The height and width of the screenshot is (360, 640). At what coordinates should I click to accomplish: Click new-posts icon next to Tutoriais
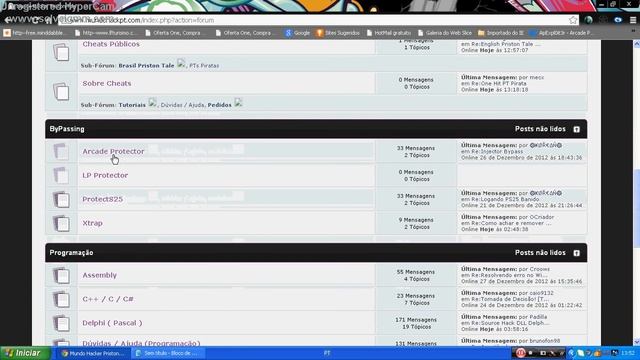(x=152, y=103)
